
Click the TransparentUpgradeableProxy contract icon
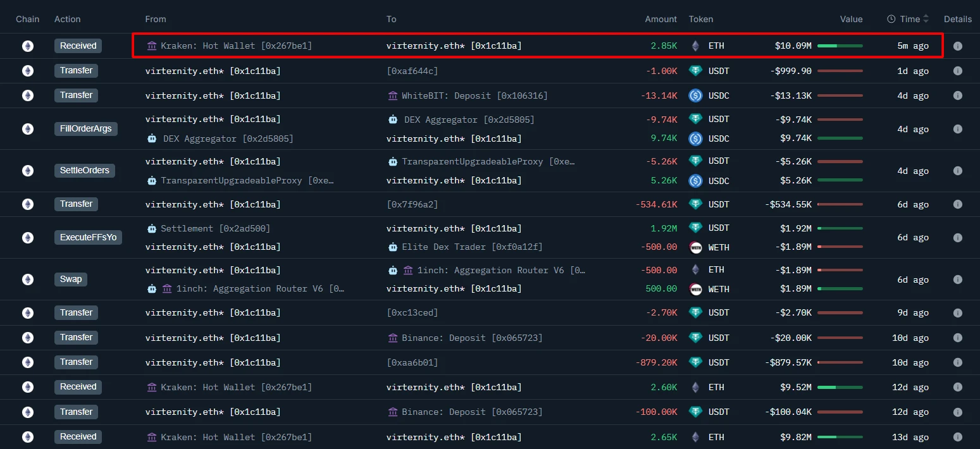(x=152, y=180)
